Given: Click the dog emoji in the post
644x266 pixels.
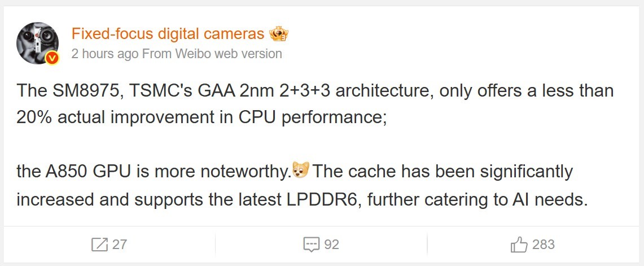Looking at the screenshot, I should tap(301, 171).
